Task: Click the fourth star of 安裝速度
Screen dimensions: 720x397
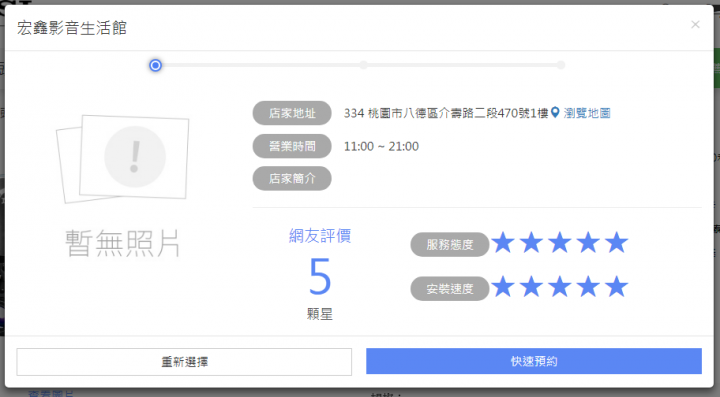Action: pos(588,286)
